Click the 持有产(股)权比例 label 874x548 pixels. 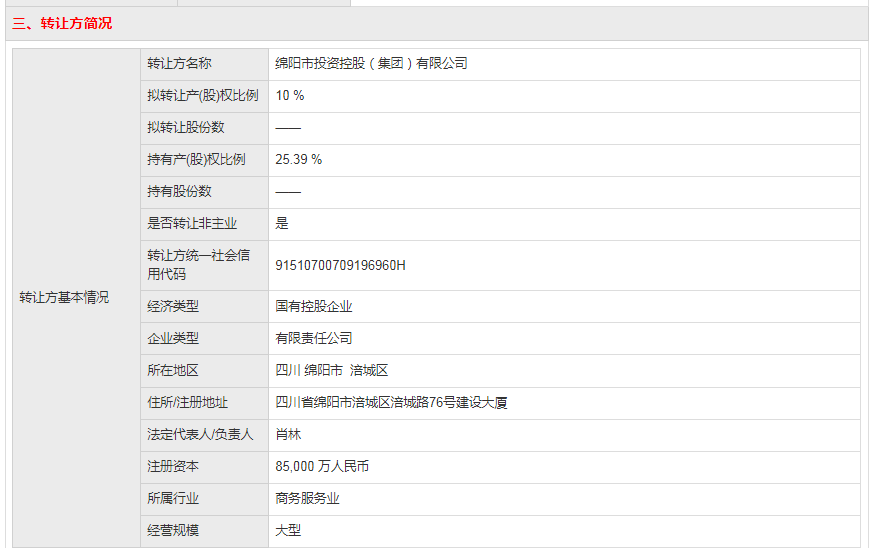(x=196, y=159)
